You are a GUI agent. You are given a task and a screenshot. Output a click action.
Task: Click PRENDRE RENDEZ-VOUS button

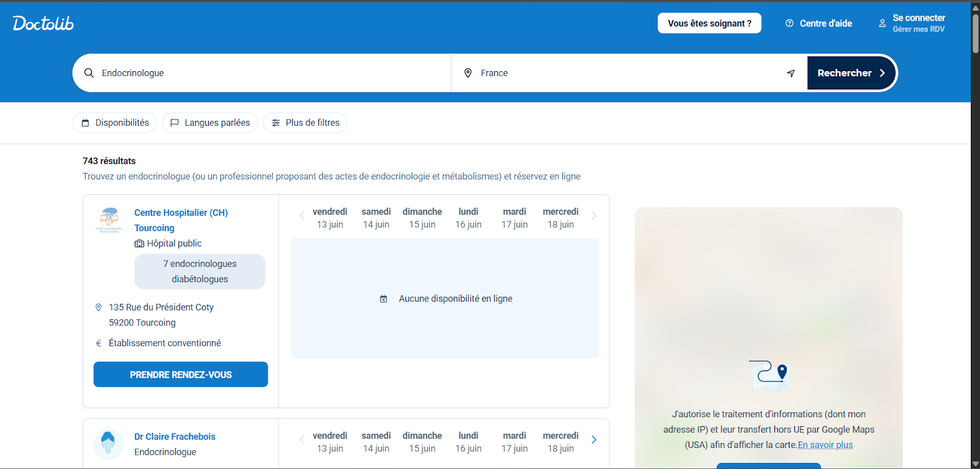pyautogui.click(x=181, y=375)
